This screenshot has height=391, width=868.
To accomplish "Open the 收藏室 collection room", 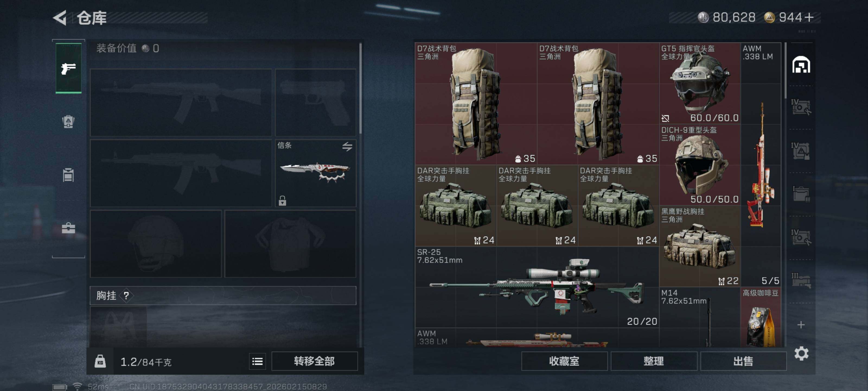I will 564,361.
